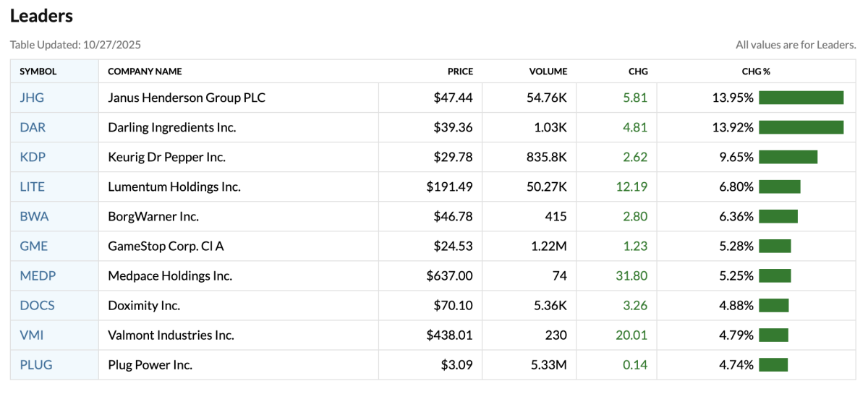
Task: Open the GME symbol link
Action: click(x=33, y=246)
